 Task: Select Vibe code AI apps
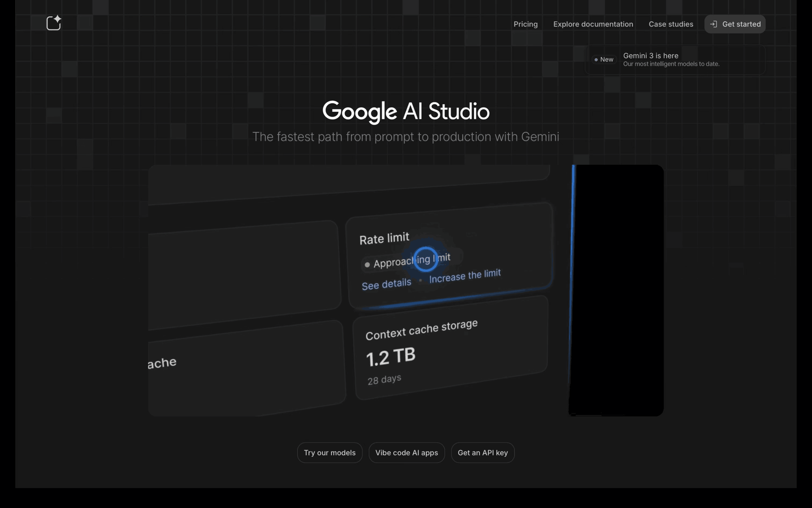(406, 453)
